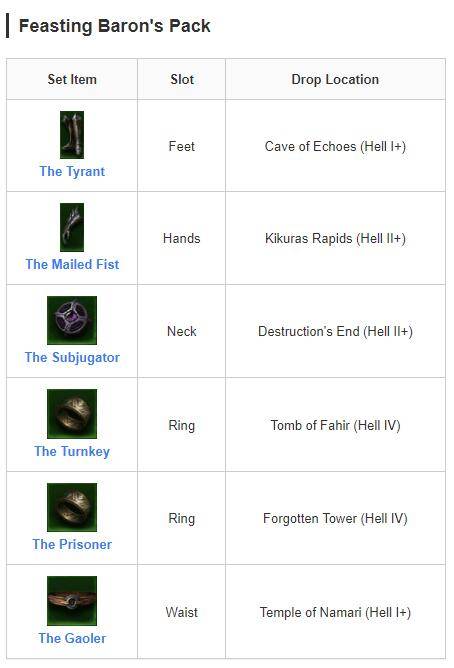Click Tomb of Fahir drop location cell

[335, 425]
